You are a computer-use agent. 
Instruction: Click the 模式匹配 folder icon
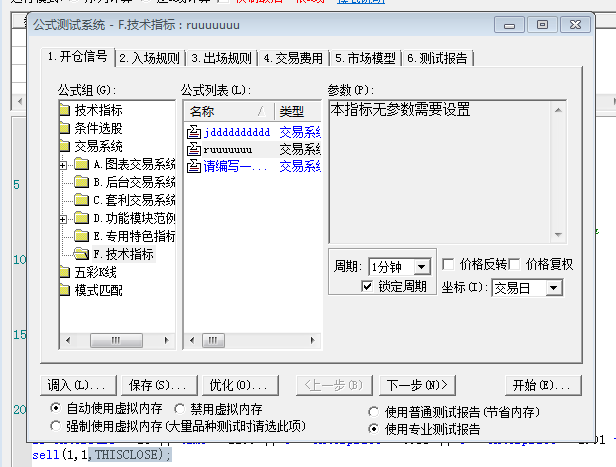(x=65, y=290)
